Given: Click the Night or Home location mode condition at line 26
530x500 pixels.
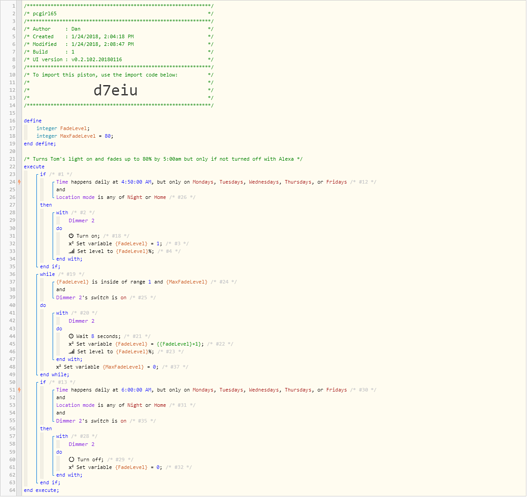Looking at the screenshot, I should 146,198.
